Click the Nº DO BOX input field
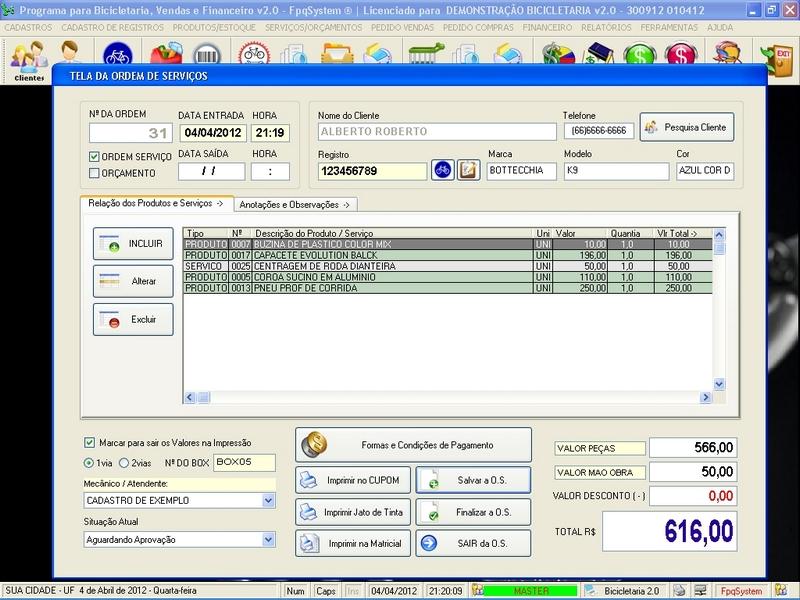The image size is (800, 600). tap(244, 463)
